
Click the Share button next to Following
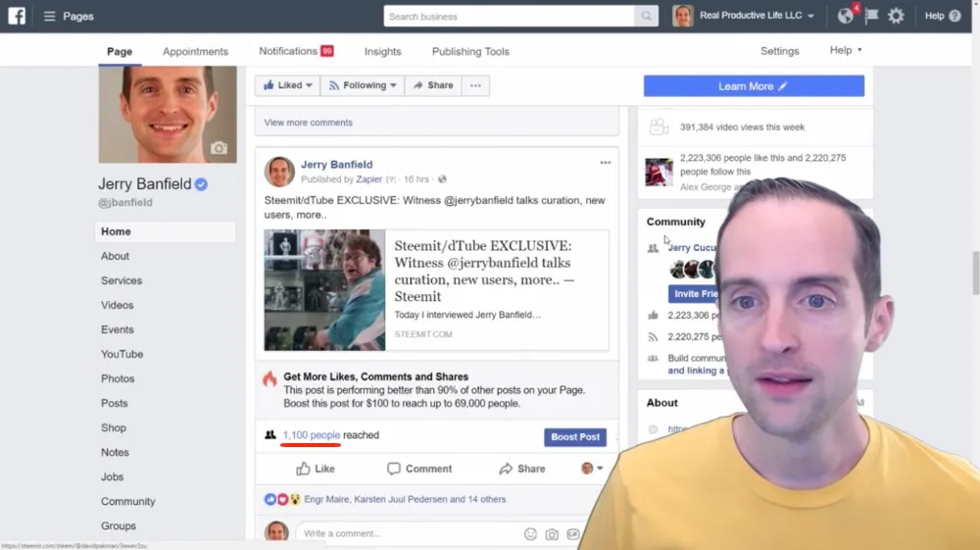coord(433,85)
